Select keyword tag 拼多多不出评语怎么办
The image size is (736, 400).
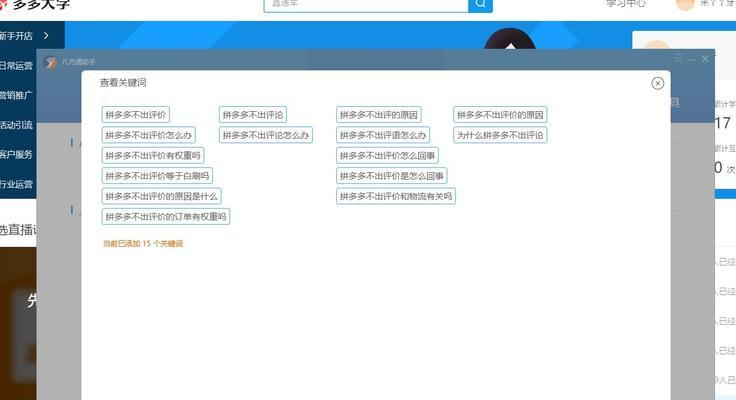383,135
